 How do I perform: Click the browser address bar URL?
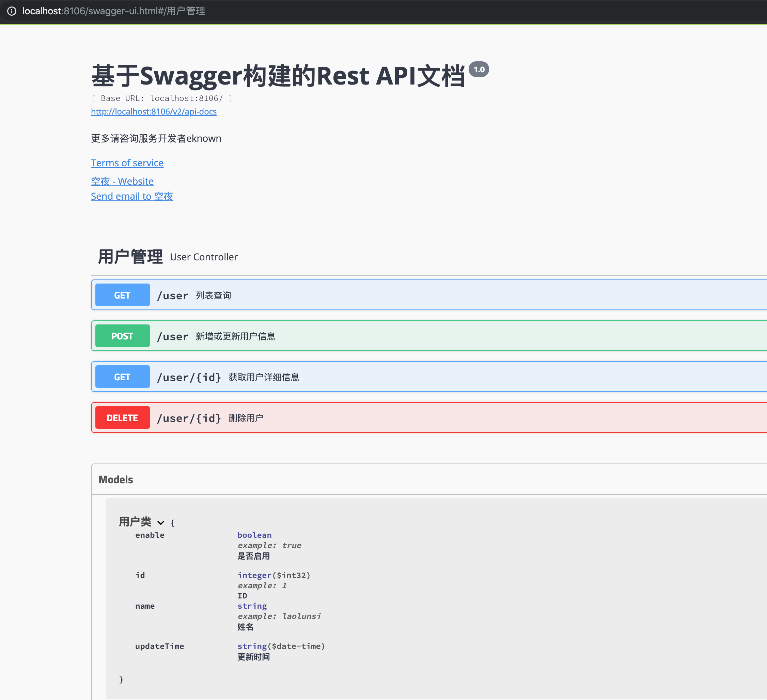(x=114, y=11)
